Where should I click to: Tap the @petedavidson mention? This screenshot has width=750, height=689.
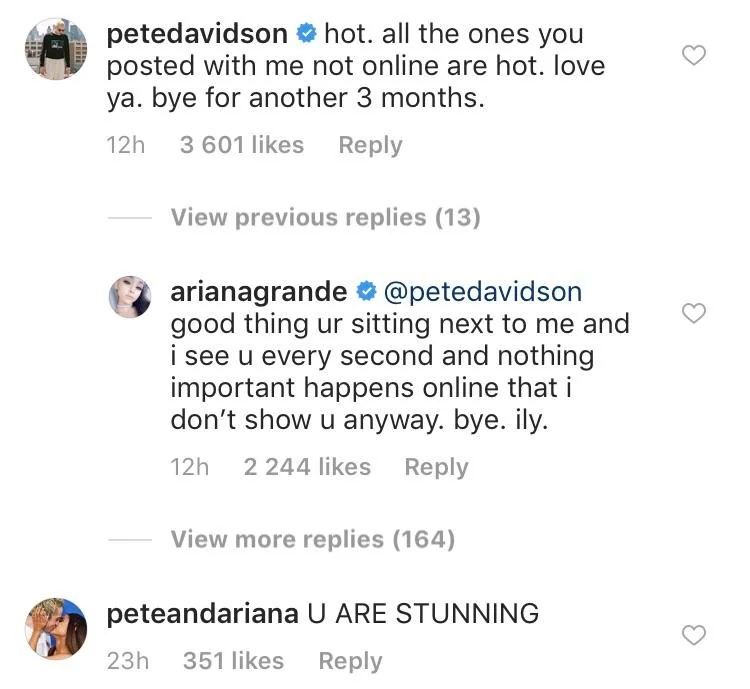[482, 292]
